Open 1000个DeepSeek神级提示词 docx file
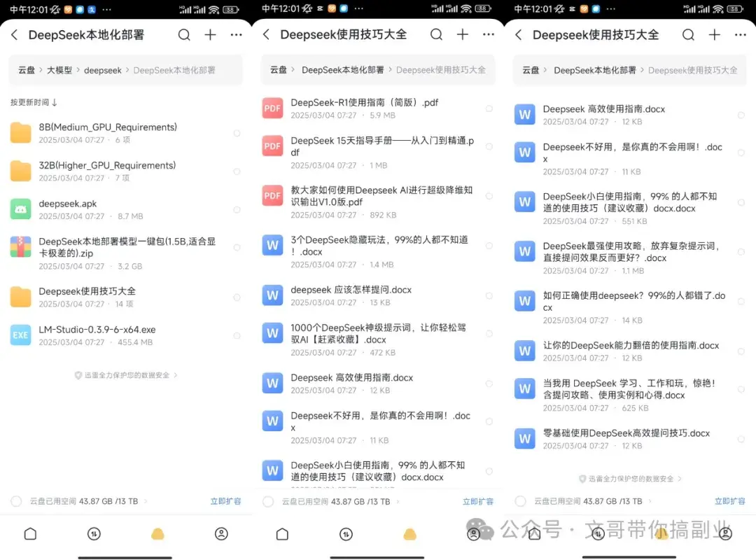756x560 pixels. tap(377, 339)
